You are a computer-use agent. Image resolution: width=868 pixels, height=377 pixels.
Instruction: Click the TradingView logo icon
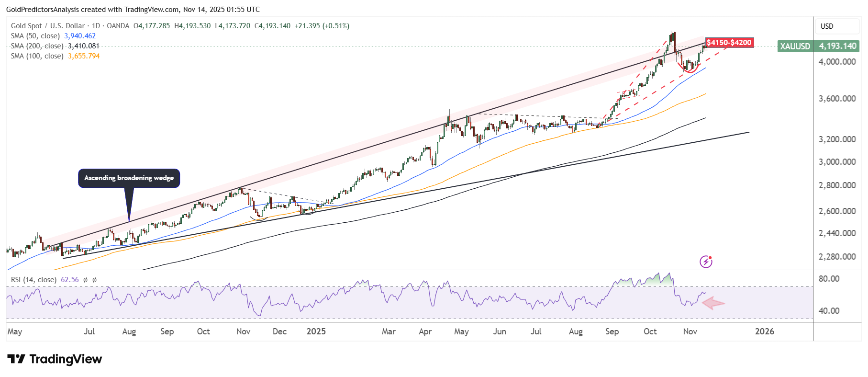16,359
